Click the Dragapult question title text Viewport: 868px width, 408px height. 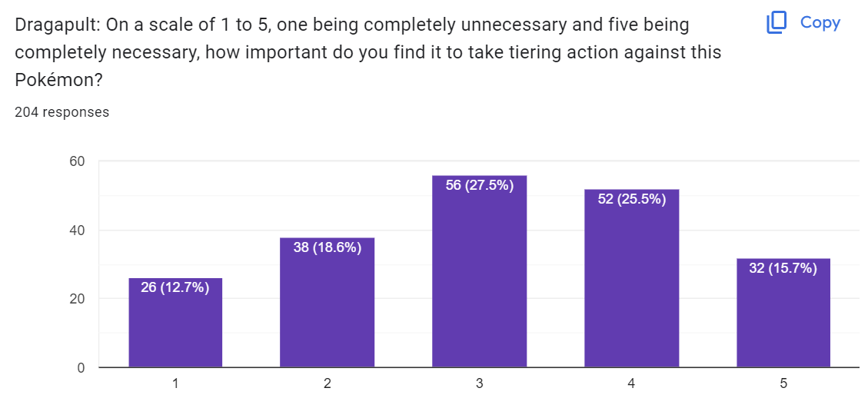tap(368, 52)
